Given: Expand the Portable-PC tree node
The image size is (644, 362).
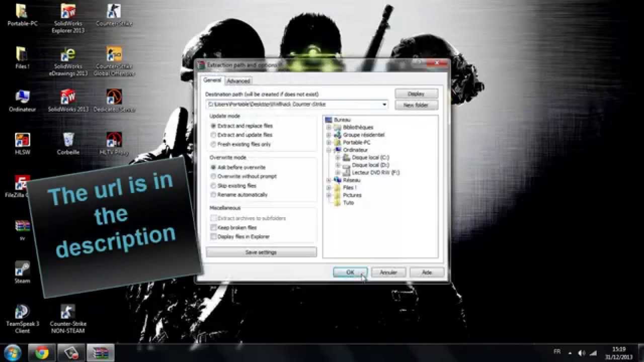Looking at the screenshot, I should pos(329,142).
